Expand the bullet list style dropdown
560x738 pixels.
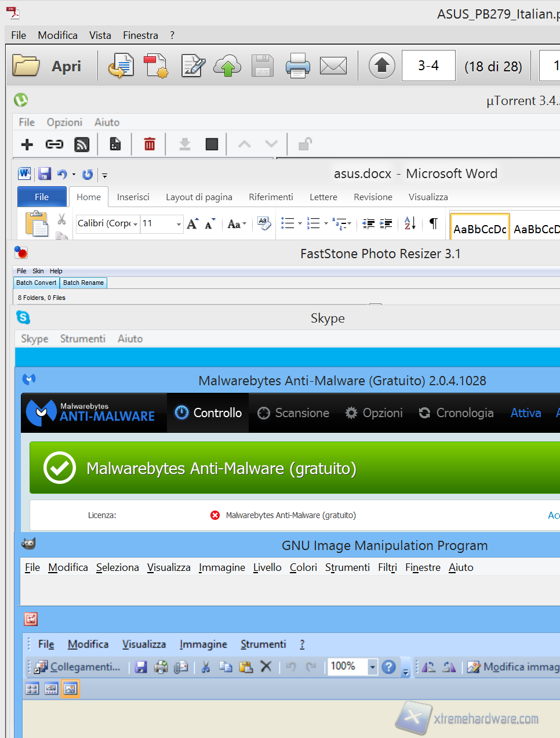click(x=299, y=222)
